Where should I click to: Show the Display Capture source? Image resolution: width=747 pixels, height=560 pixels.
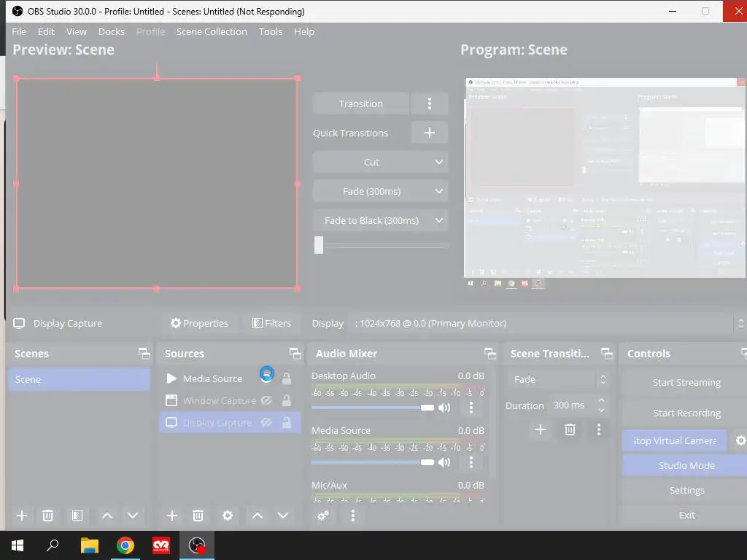point(267,422)
